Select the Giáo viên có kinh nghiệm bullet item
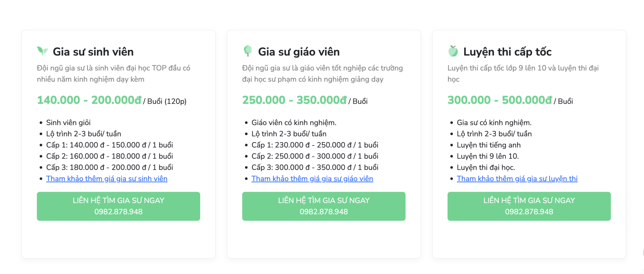This screenshot has width=644, height=274. click(294, 123)
